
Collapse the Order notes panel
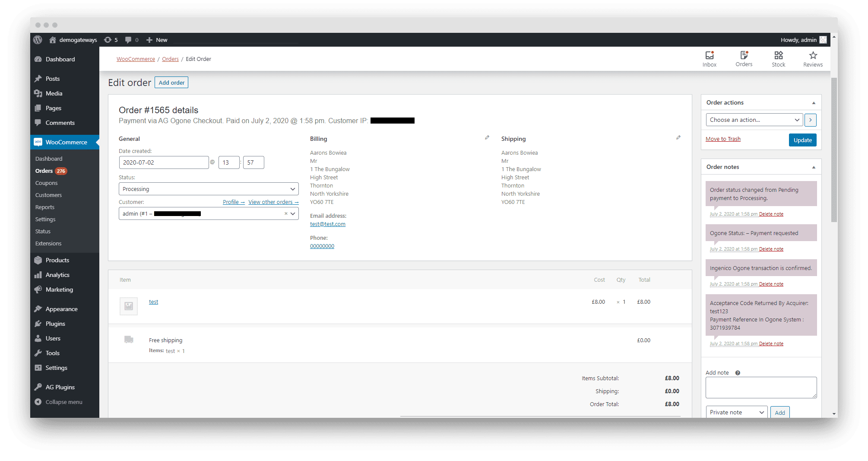pos(814,167)
